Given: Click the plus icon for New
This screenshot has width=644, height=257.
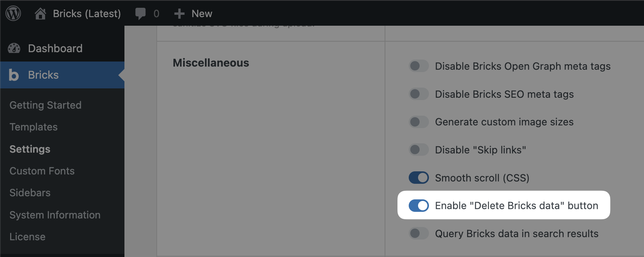Looking at the screenshot, I should pyautogui.click(x=179, y=14).
